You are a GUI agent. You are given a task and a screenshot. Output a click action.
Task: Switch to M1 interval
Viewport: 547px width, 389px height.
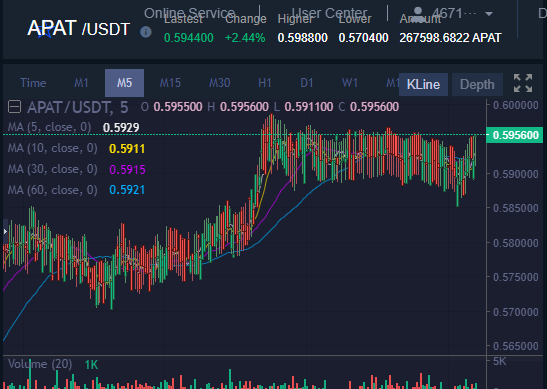point(81,83)
